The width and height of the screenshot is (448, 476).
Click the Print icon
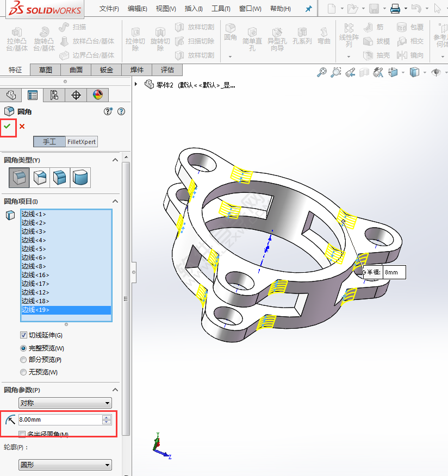pos(395,9)
